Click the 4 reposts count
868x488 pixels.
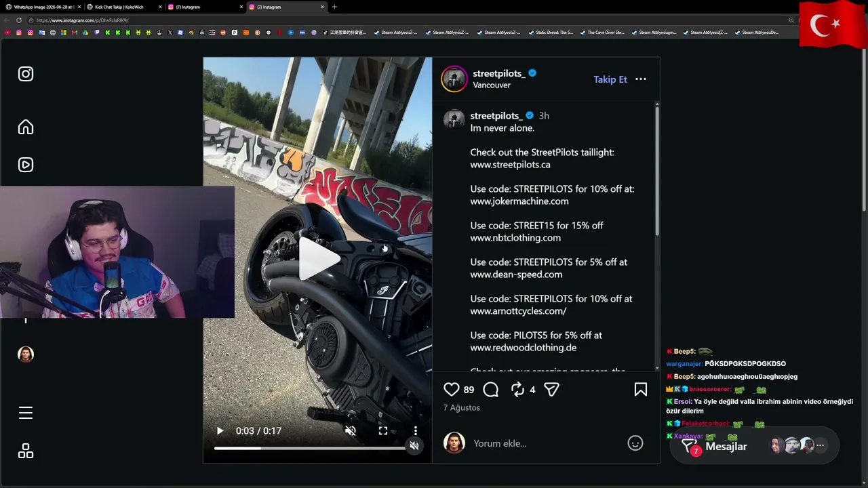click(532, 390)
